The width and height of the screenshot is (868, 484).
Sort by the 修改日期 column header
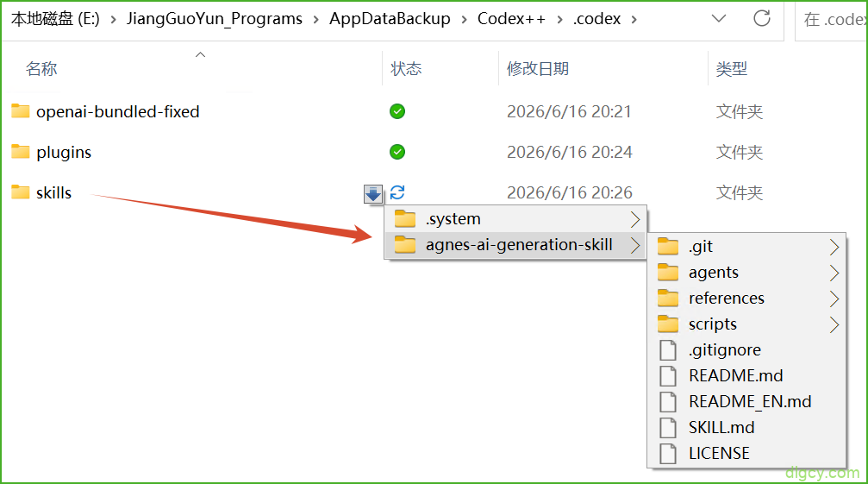click(538, 69)
